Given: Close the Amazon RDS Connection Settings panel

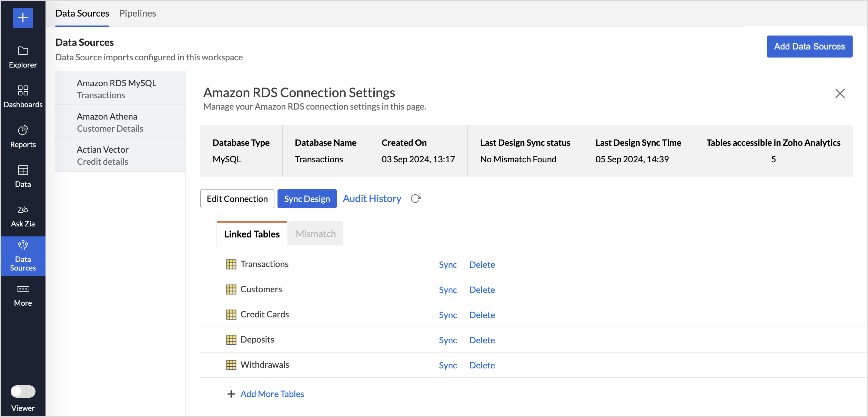Looking at the screenshot, I should [840, 93].
